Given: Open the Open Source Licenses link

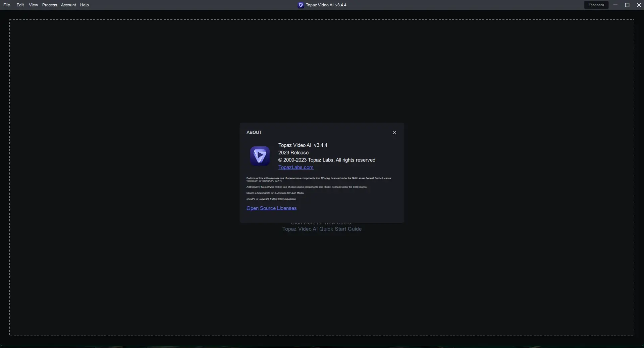Looking at the screenshot, I should [x=272, y=208].
